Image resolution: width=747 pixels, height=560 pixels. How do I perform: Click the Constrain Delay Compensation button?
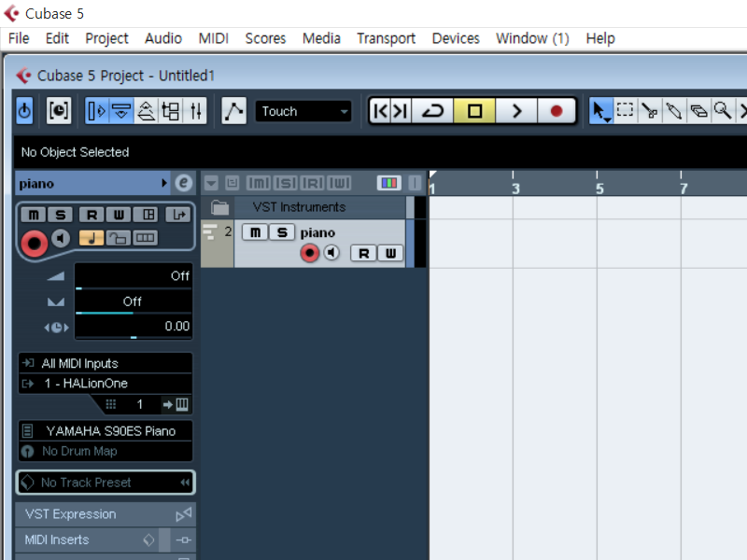tap(59, 111)
